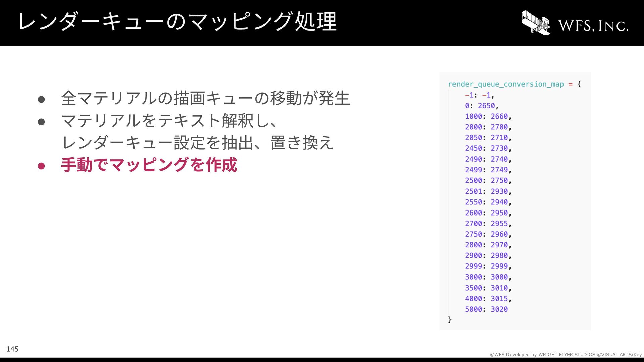Select bullet 全マテリアルの描画キューの移動が発生
The width and height of the screenshot is (644, 362).
[205, 98]
